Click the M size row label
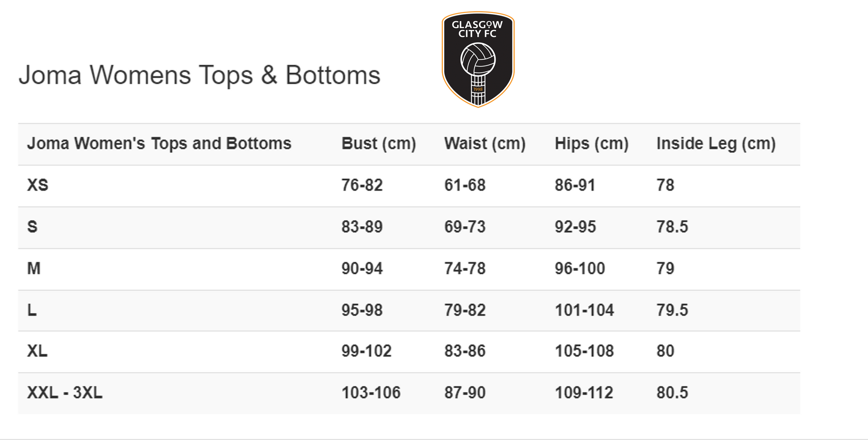Image resolution: width=868 pixels, height=440 pixels. point(34,269)
